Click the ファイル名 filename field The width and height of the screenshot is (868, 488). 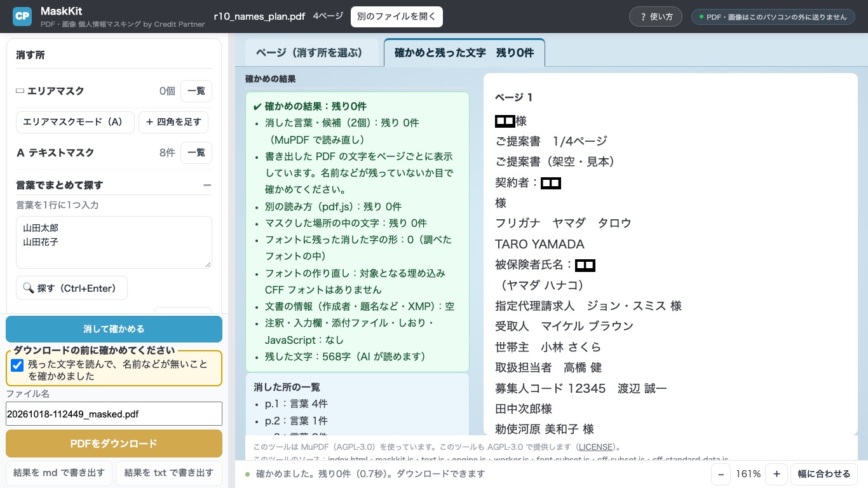click(114, 414)
